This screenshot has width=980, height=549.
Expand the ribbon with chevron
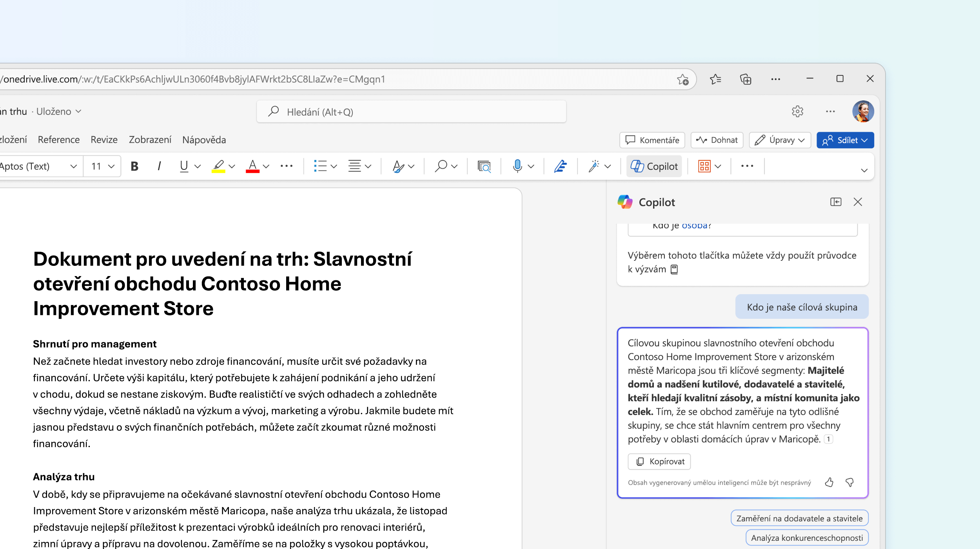pos(864,170)
